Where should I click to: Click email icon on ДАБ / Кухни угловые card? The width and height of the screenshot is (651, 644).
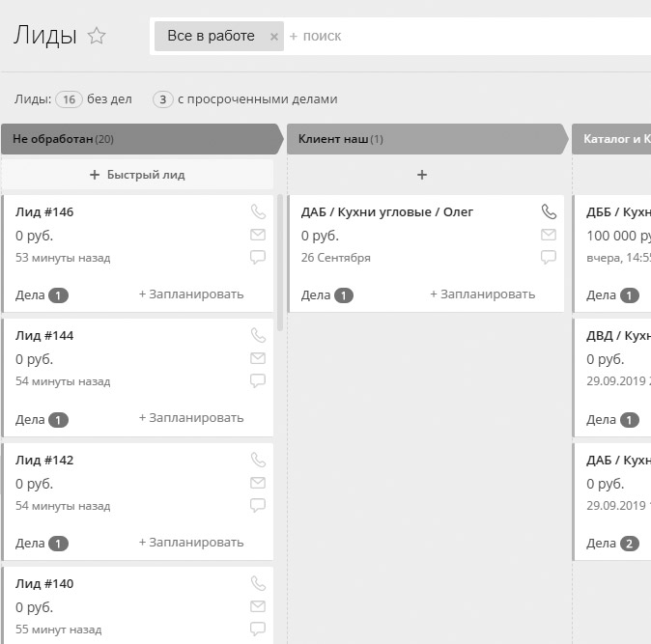pyautogui.click(x=549, y=235)
